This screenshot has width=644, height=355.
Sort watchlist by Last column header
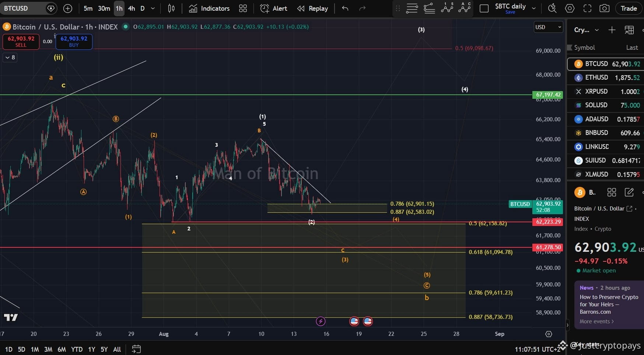[x=632, y=48]
